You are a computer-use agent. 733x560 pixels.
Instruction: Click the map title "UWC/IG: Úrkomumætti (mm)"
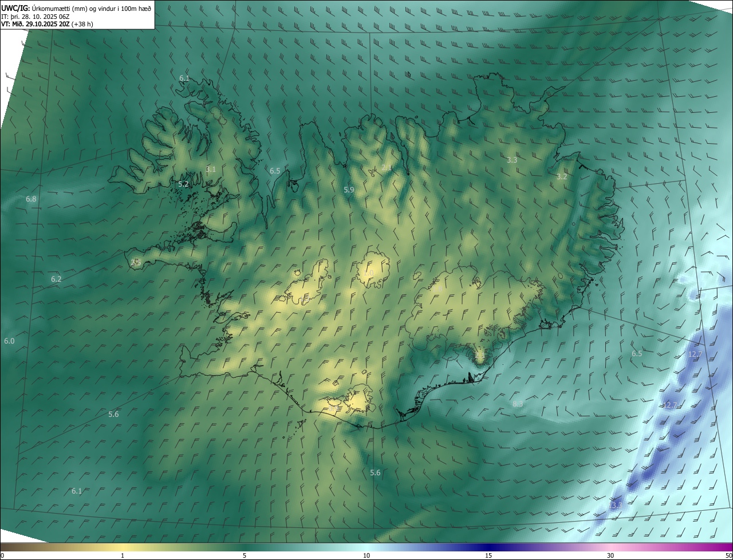click(x=43, y=7)
